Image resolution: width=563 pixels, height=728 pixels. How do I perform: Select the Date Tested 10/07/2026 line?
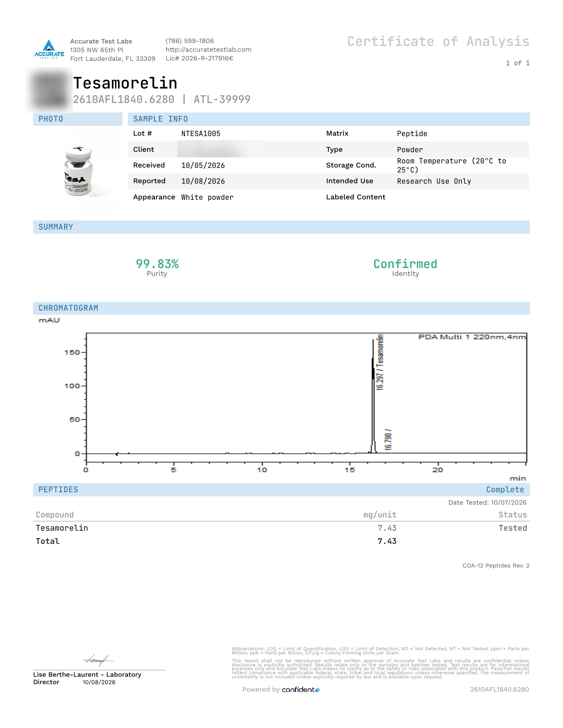coord(487,503)
